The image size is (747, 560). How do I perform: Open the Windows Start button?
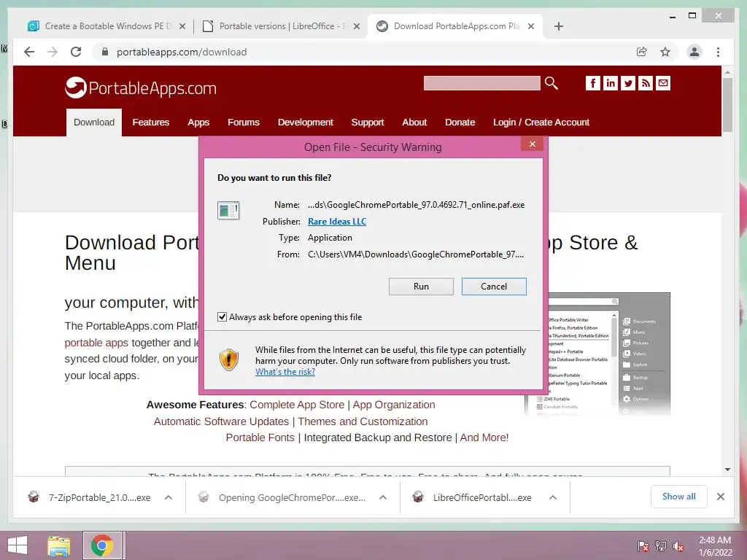(18, 545)
